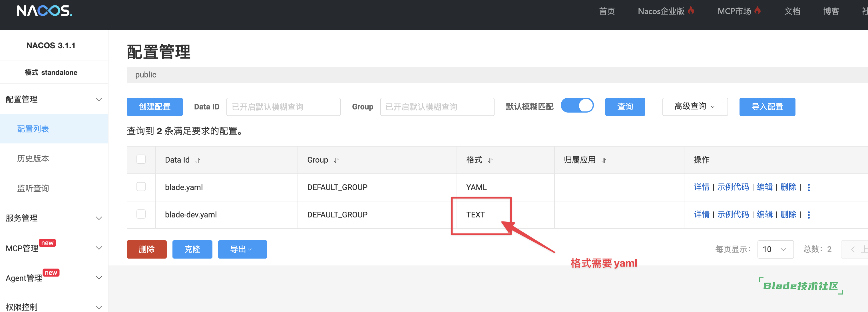Image resolution: width=868 pixels, height=312 pixels.
Task: Focus the Data ID search field
Action: (x=283, y=107)
